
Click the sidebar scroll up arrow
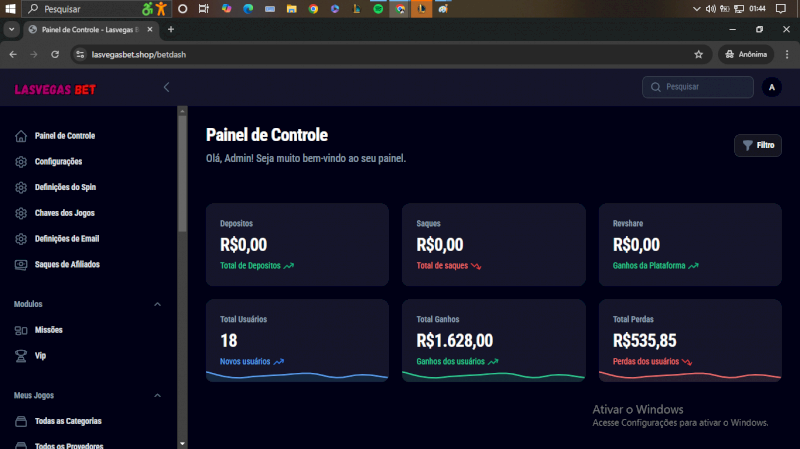[x=182, y=110]
